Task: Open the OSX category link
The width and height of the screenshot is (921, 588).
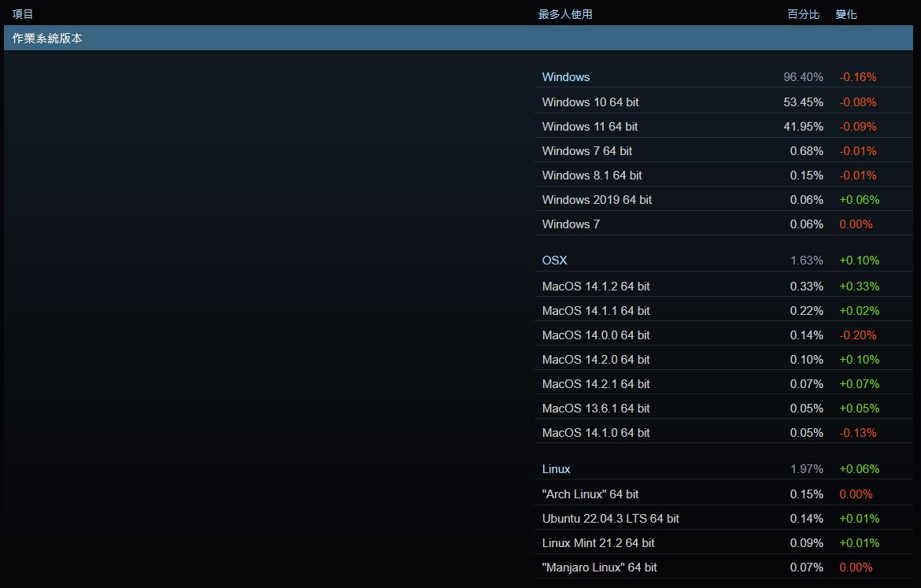Action: pyautogui.click(x=554, y=261)
